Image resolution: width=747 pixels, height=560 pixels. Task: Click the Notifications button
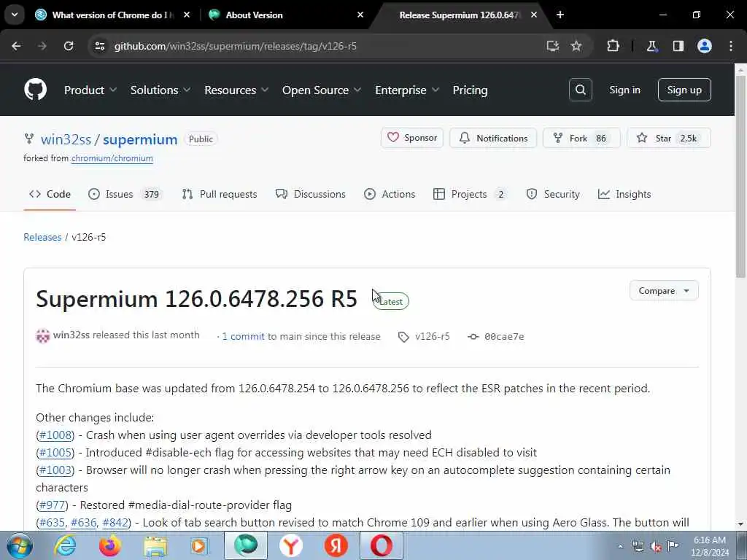coord(493,138)
